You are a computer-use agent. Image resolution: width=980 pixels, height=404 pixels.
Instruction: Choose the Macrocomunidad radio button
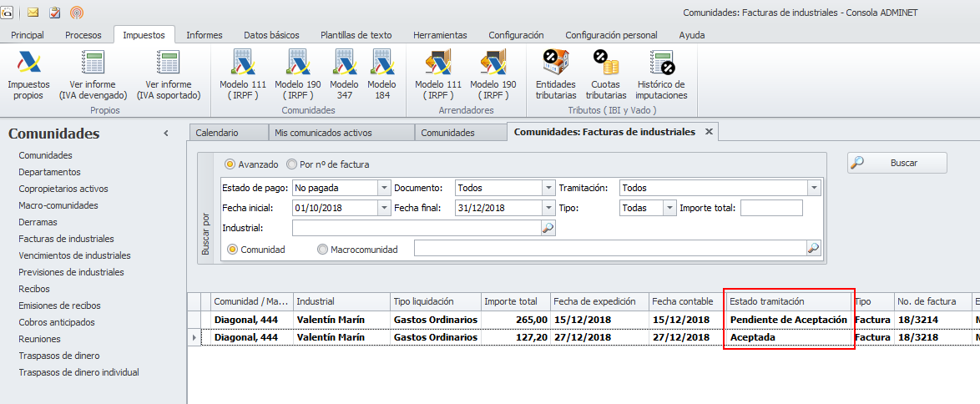tap(323, 249)
